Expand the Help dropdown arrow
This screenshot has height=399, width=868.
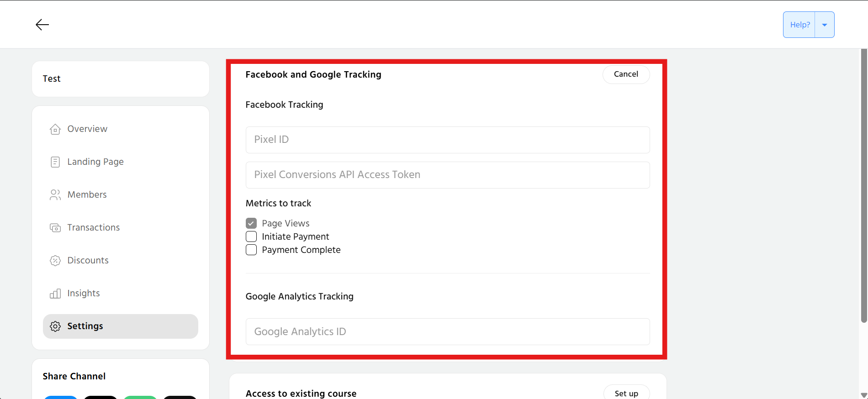pyautogui.click(x=825, y=25)
